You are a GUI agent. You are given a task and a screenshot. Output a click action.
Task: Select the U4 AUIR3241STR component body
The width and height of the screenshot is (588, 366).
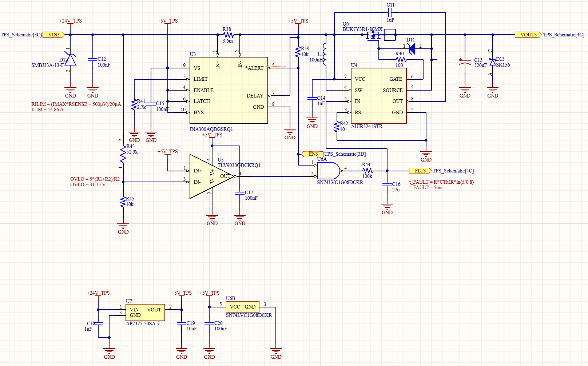click(x=379, y=96)
